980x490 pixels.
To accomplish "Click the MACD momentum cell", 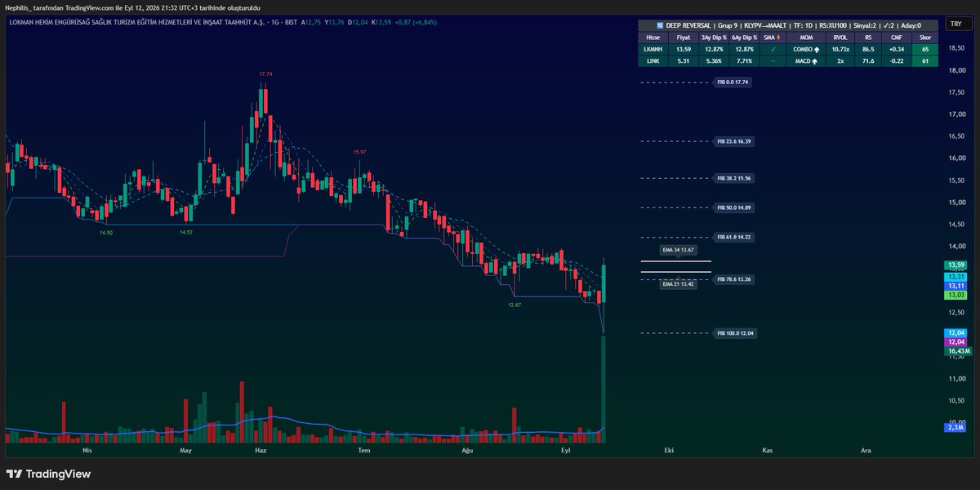I will [x=806, y=60].
